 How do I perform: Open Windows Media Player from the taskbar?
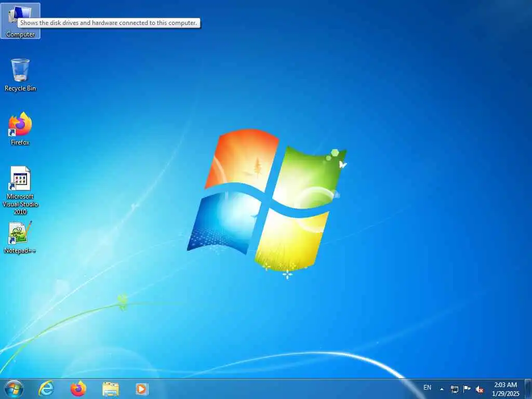pos(141,389)
